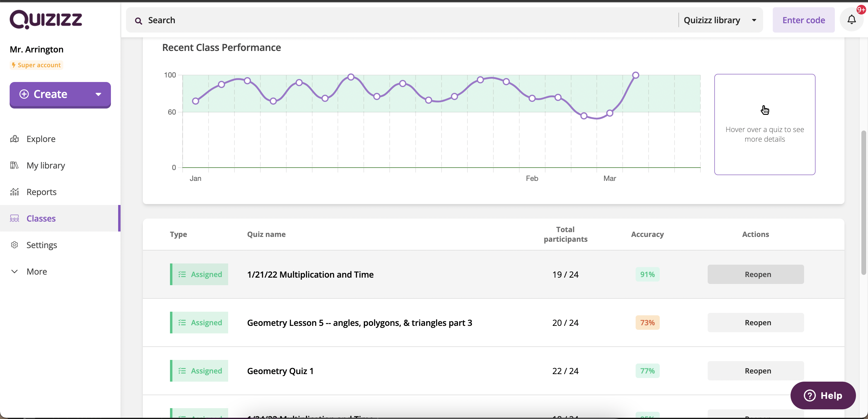Open the Quizizz library dropdown
Screen dimensions: 868x419
tap(720, 20)
